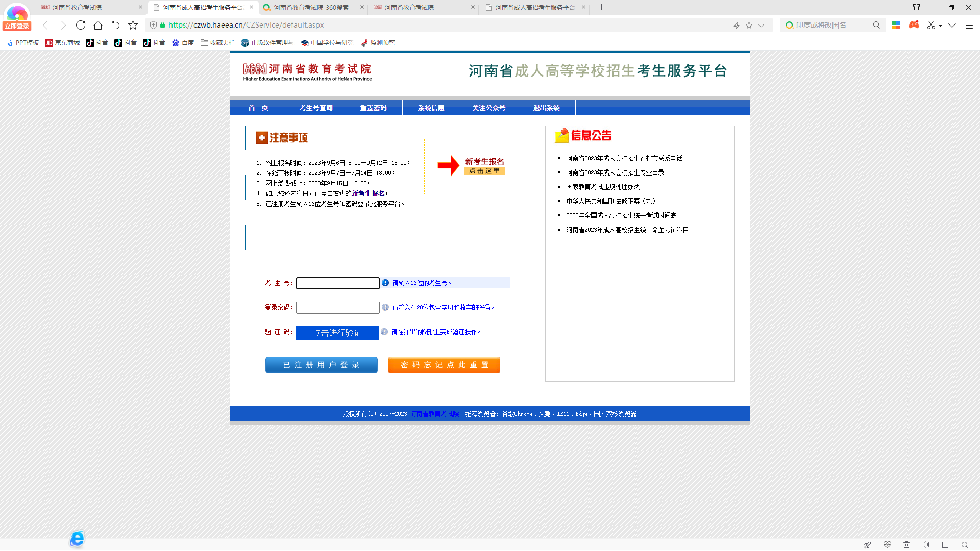Open the 收藏夹 bookmarks folder
This screenshot has height=551, width=980.
(218, 43)
